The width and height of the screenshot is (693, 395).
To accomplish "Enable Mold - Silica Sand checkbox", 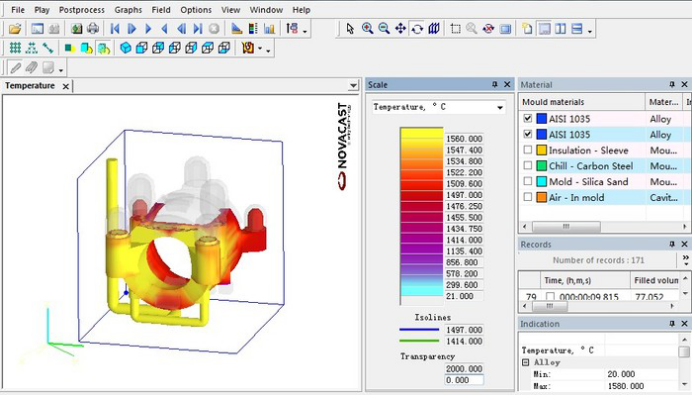I will click(528, 182).
